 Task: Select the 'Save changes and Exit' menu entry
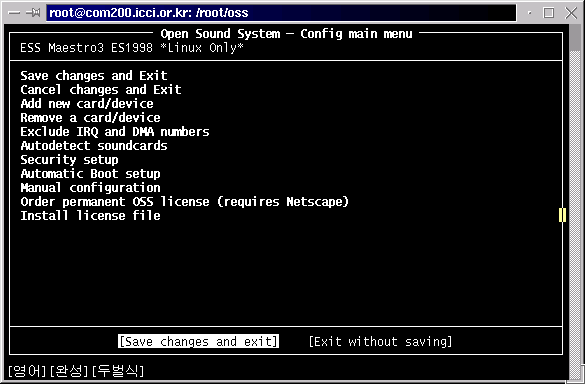pos(94,76)
